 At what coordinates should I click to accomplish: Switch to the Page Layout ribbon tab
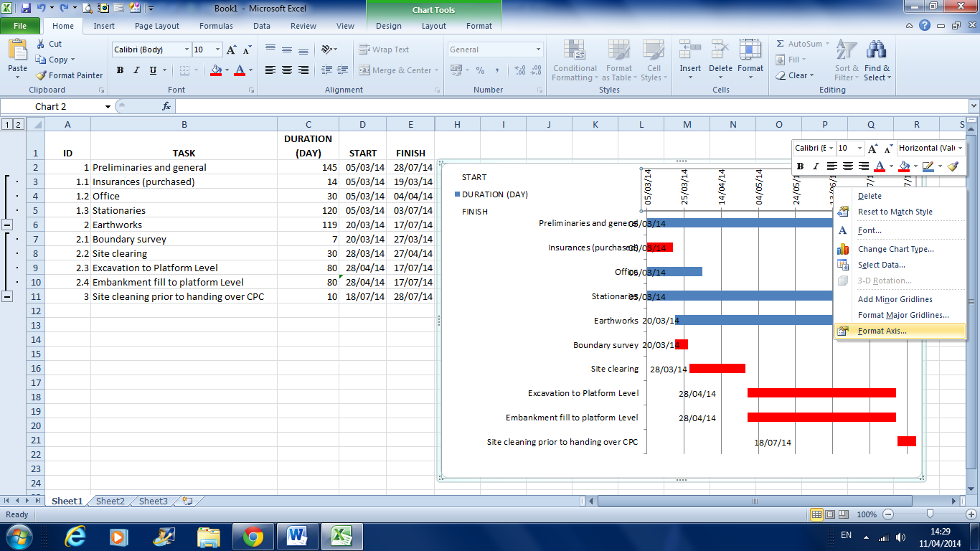157,26
